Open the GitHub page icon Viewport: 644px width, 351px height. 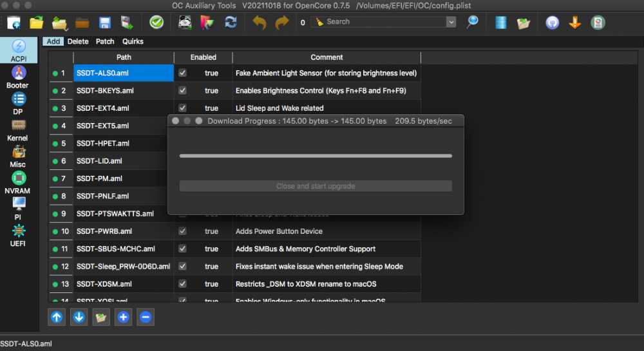(552, 23)
